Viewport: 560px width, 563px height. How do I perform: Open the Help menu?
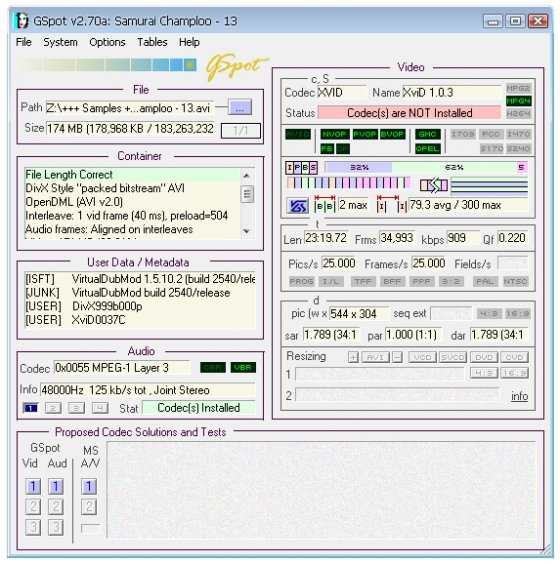tap(189, 42)
